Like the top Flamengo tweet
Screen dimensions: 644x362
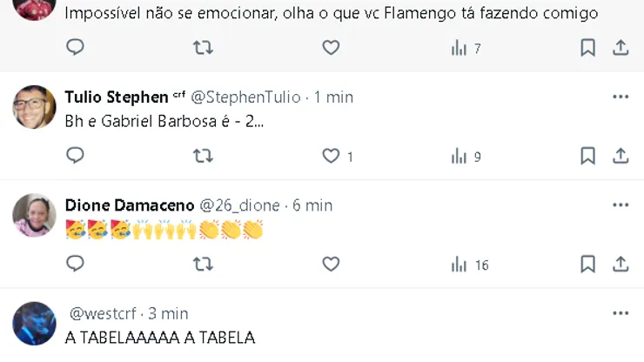coord(331,48)
